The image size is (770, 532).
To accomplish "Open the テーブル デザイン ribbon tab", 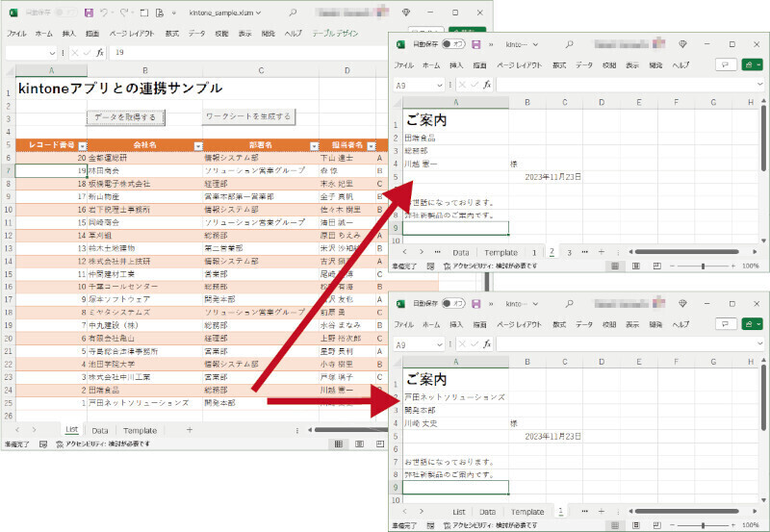I will 337,33.
